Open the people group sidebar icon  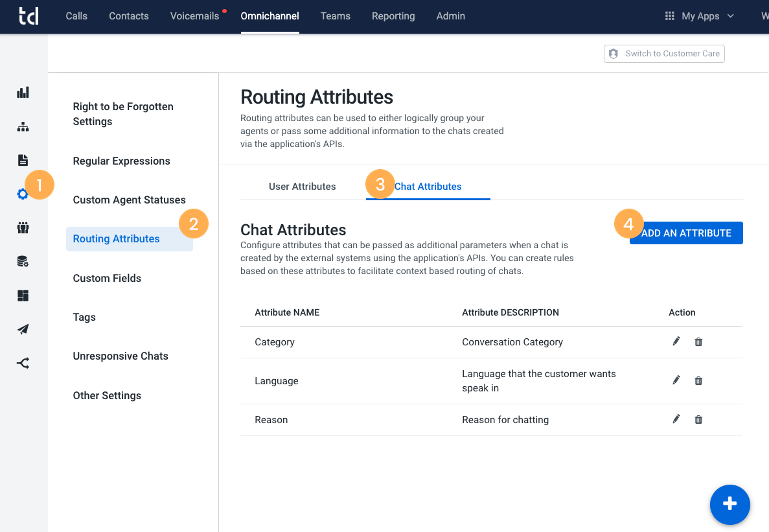[23, 227]
